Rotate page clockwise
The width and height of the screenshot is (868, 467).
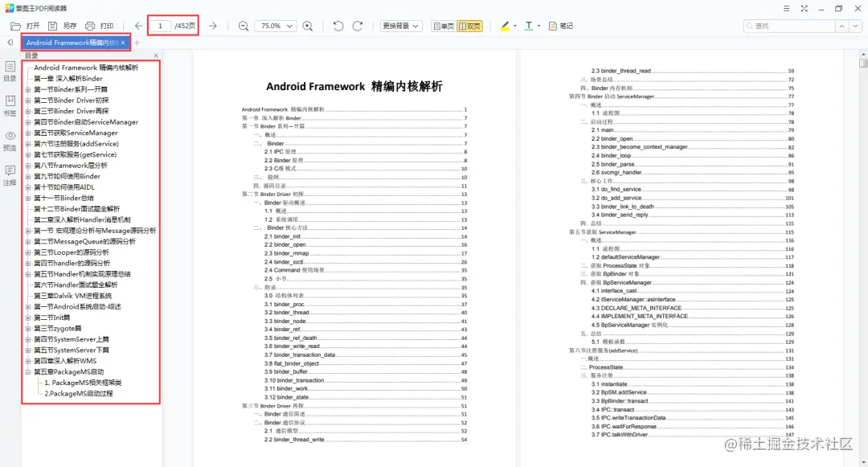click(x=358, y=26)
